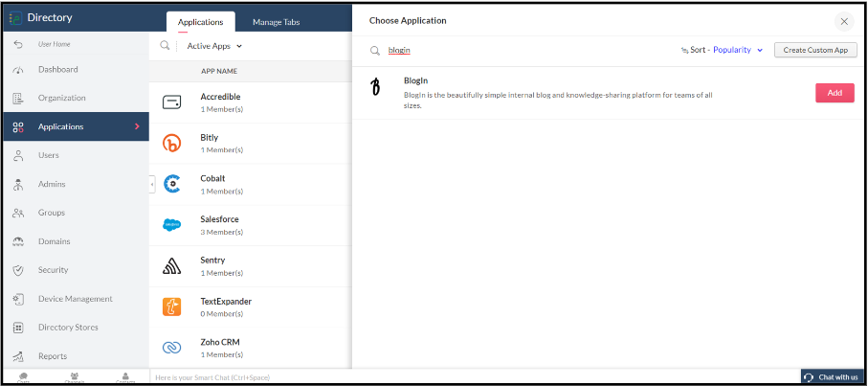
Task: Click the Choose Application search magnifier icon
Action: (375, 51)
